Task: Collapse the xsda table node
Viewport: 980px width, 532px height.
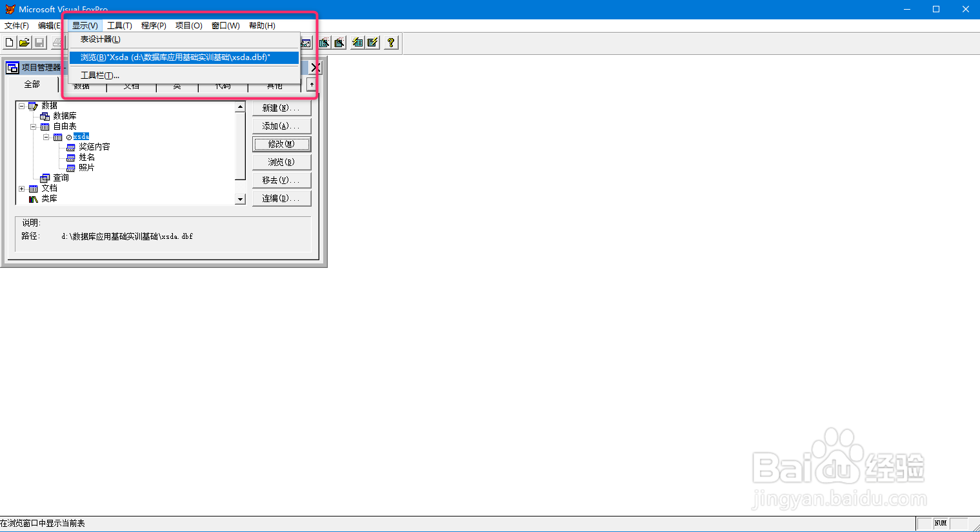Action: pyautogui.click(x=46, y=137)
